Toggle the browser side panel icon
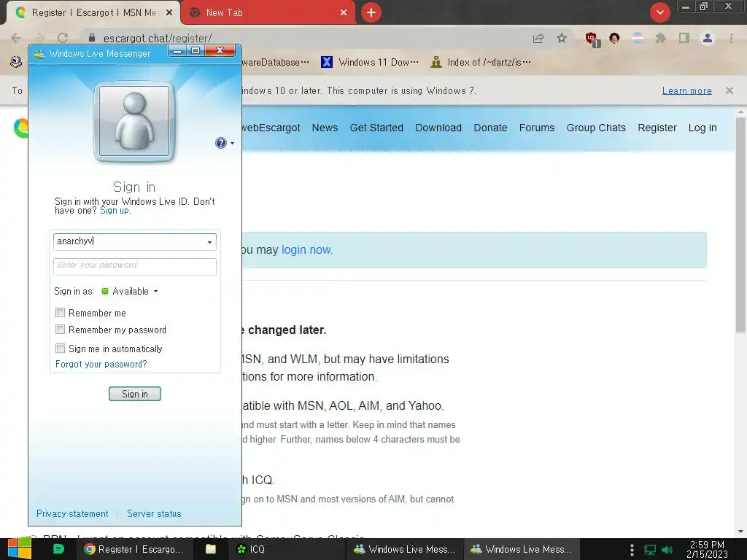747x560 pixels. [684, 38]
